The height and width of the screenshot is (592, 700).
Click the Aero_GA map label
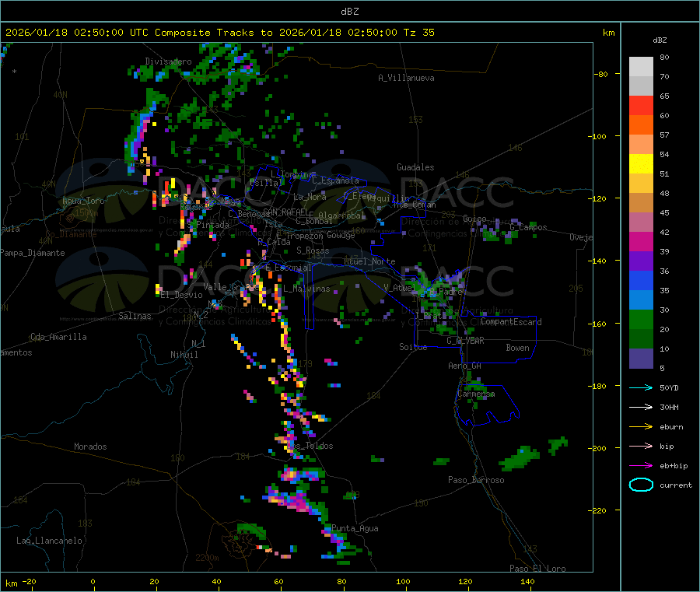tap(464, 366)
